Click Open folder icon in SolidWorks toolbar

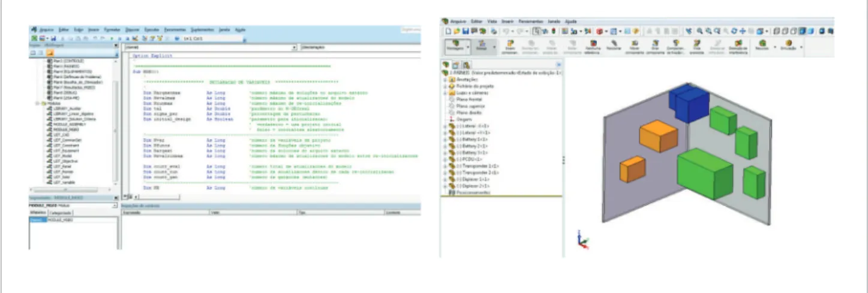pyautogui.click(x=457, y=31)
